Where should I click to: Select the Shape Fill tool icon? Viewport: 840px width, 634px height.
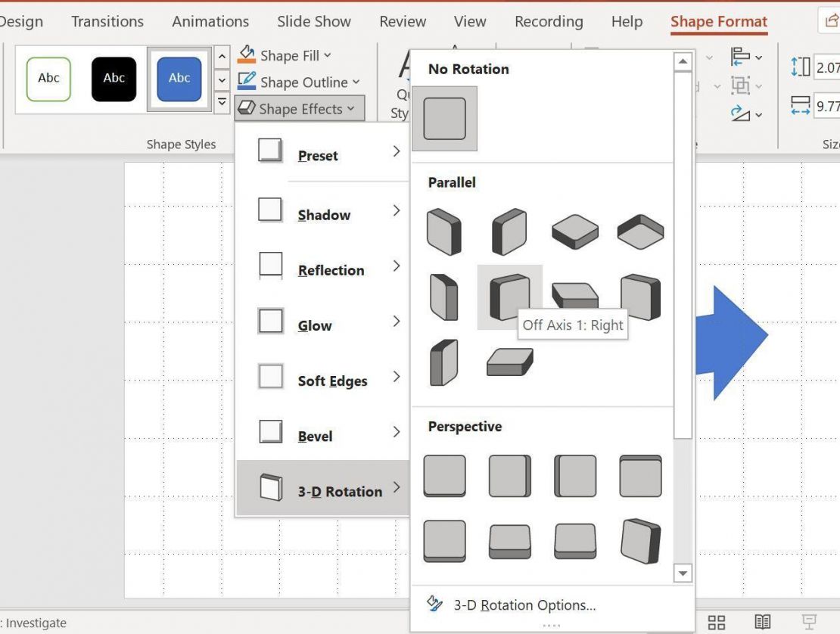[247, 54]
